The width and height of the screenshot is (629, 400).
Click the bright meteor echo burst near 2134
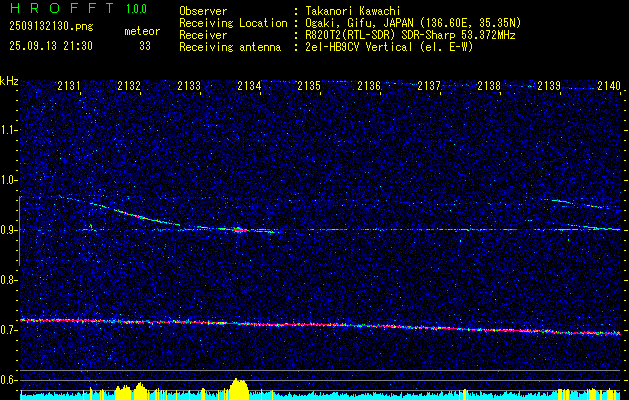239,230
